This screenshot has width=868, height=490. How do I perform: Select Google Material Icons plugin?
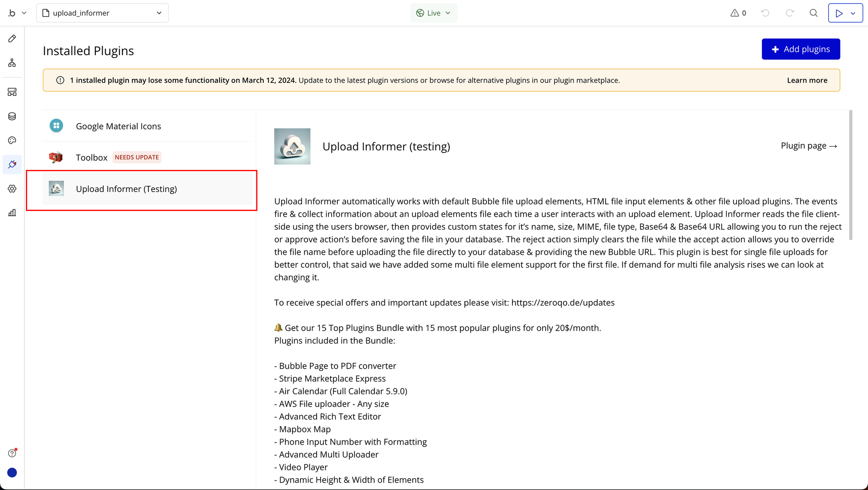[118, 126]
